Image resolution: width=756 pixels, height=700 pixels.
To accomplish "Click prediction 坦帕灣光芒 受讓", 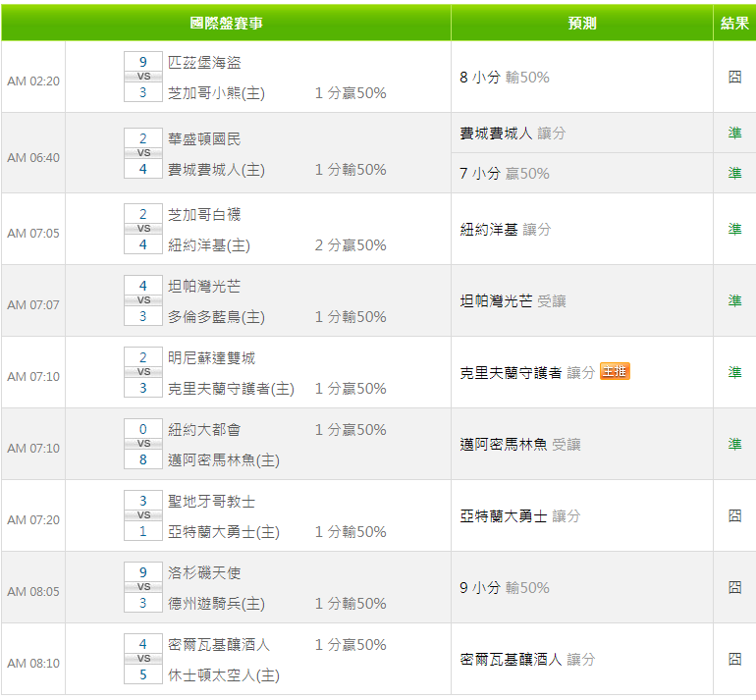I will point(513,301).
